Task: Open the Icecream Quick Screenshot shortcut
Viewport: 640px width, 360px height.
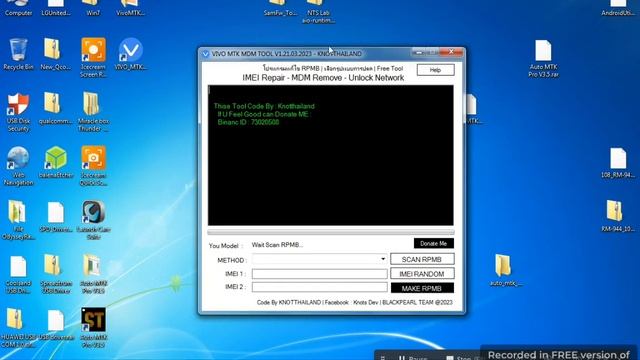Action: 93,158
